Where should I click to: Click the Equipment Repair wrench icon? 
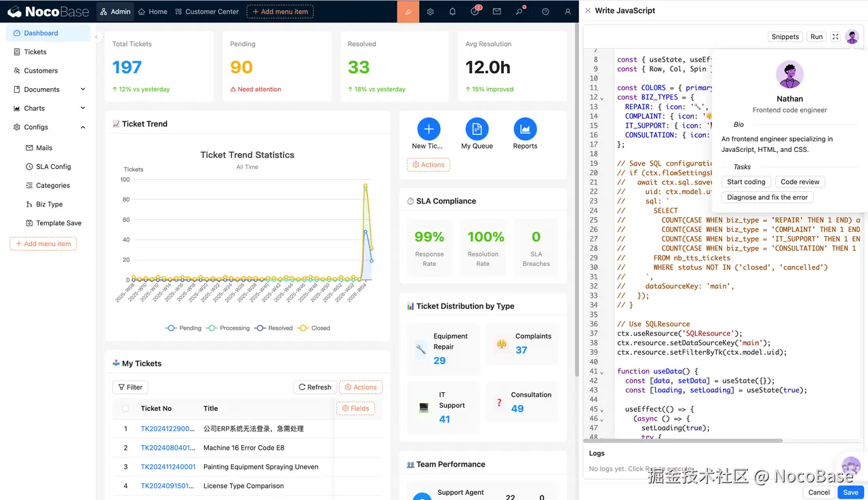(x=420, y=349)
